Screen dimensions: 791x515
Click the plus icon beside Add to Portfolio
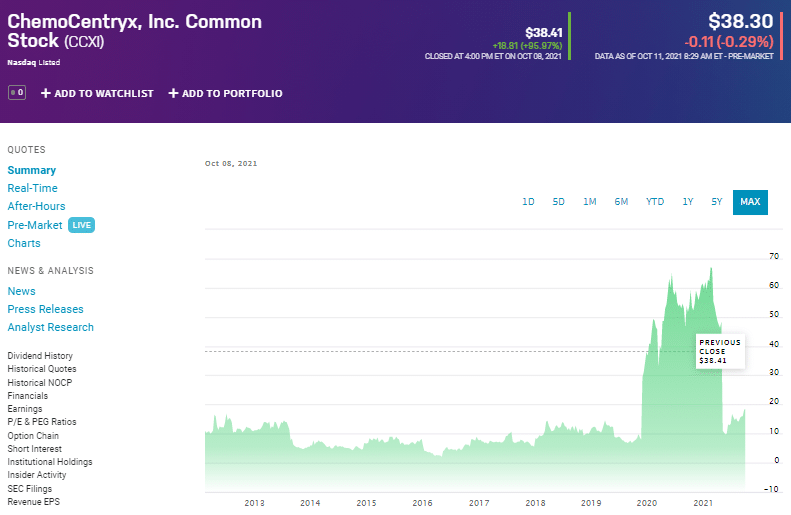tap(173, 93)
